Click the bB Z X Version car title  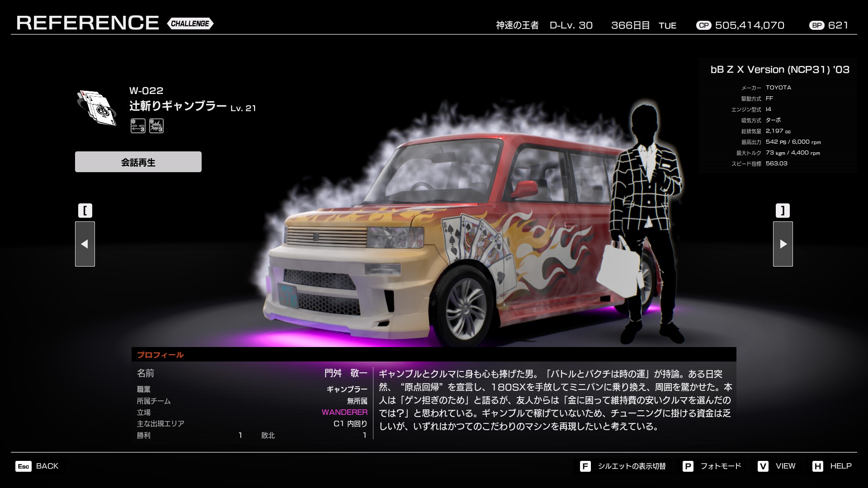(779, 70)
